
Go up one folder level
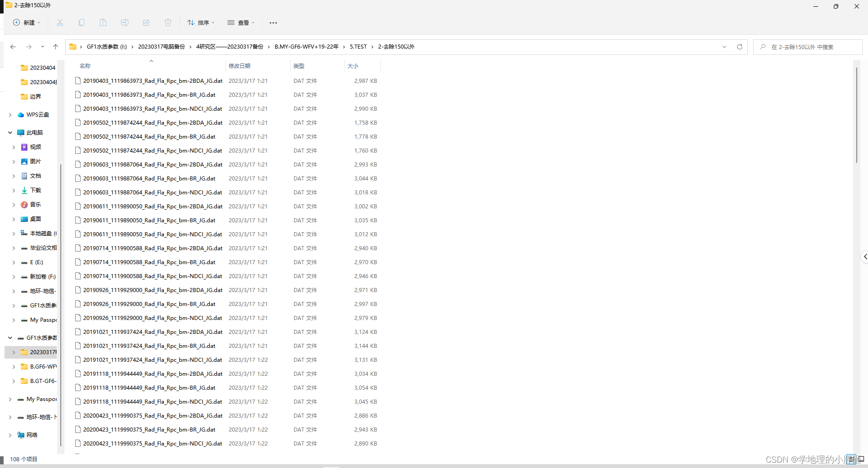click(x=55, y=47)
